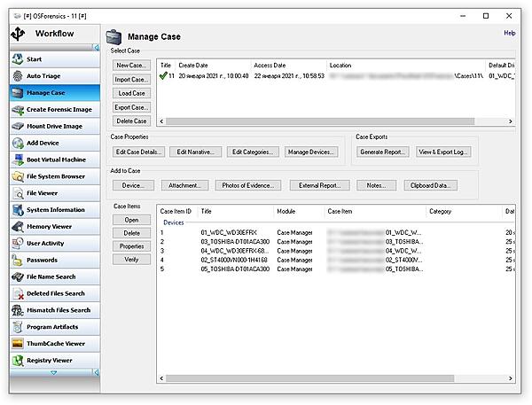This screenshot has width=532, height=405.
Task: Click Photos of Evidence button
Action: pos(248,185)
